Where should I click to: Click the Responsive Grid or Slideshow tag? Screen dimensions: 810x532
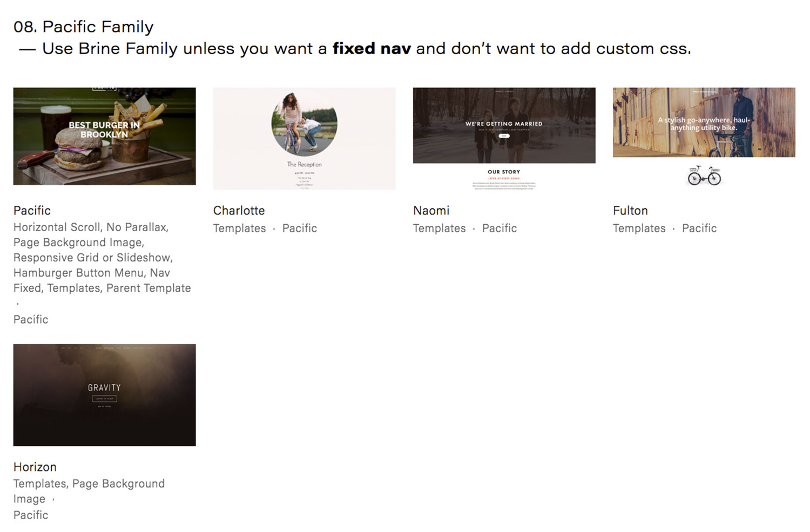pyautogui.click(x=92, y=258)
